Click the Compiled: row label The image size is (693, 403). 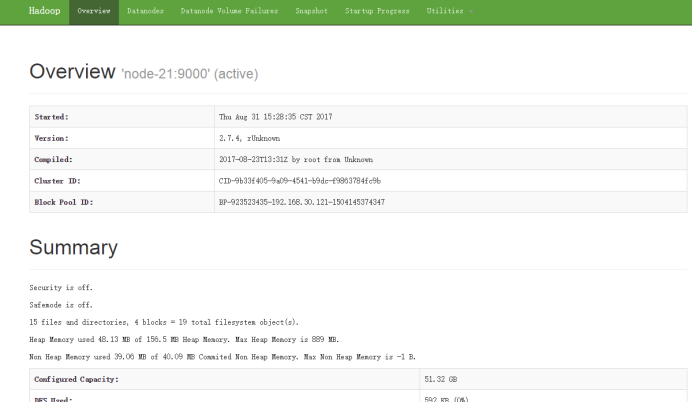53,160
